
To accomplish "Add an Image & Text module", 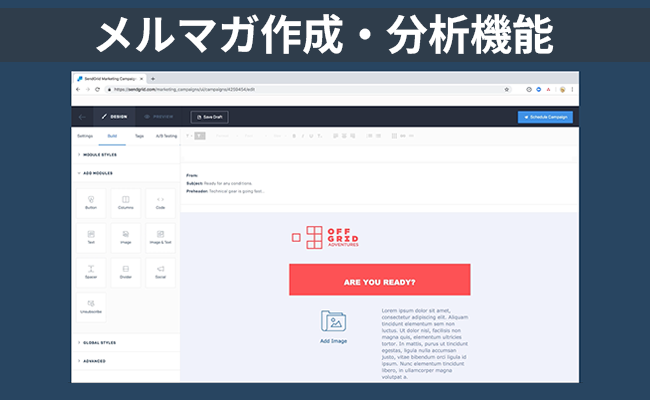I will point(160,238).
